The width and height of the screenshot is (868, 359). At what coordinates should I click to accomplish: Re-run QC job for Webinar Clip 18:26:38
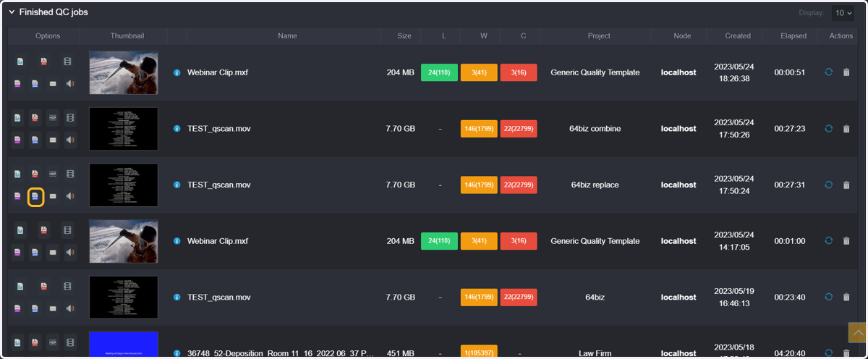pyautogui.click(x=829, y=72)
